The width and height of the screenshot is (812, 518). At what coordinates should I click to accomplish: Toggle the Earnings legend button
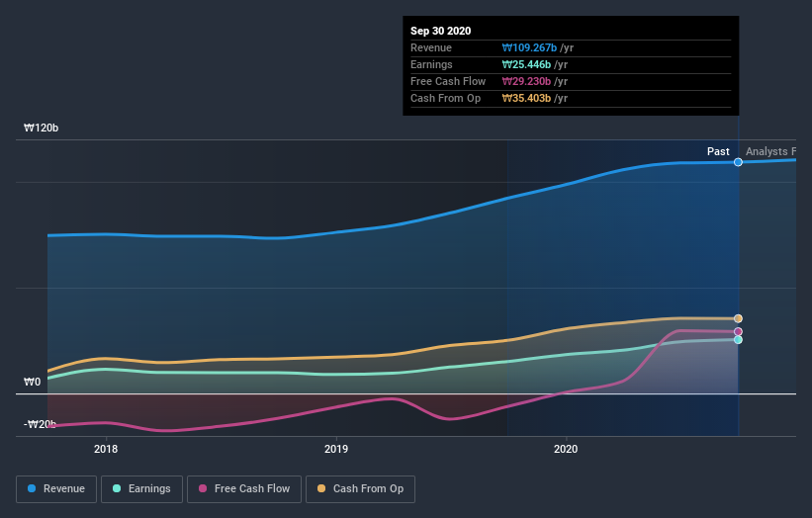[141, 489]
